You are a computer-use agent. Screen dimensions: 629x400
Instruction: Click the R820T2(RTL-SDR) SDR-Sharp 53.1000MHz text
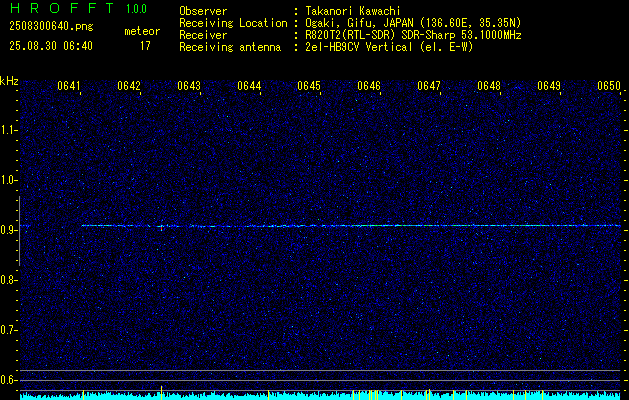[413, 35]
